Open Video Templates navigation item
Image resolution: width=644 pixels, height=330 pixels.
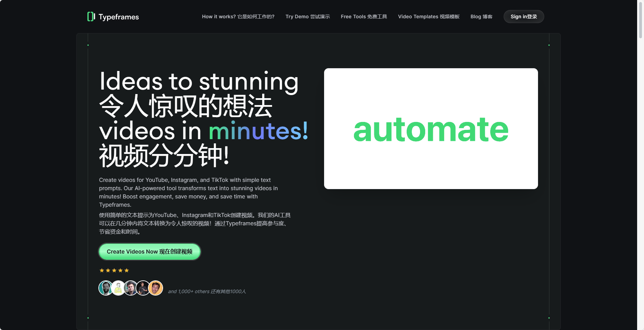click(x=429, y=17)
